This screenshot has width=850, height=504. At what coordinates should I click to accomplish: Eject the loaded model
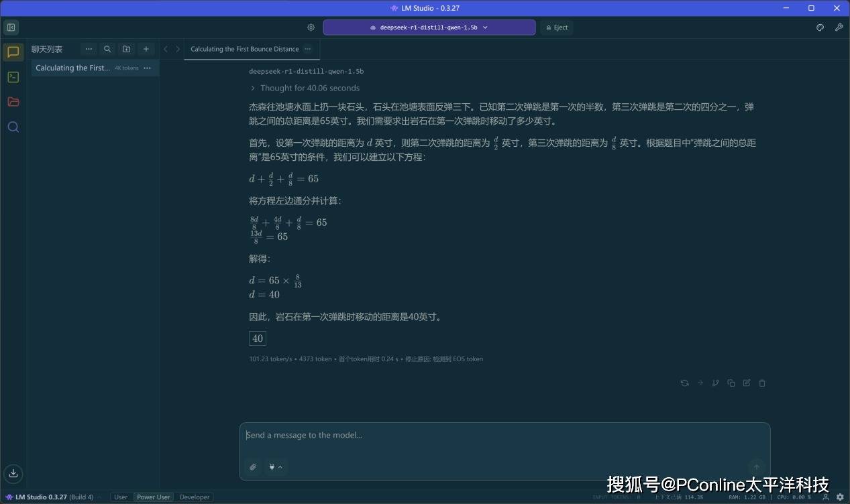[556, 27]
